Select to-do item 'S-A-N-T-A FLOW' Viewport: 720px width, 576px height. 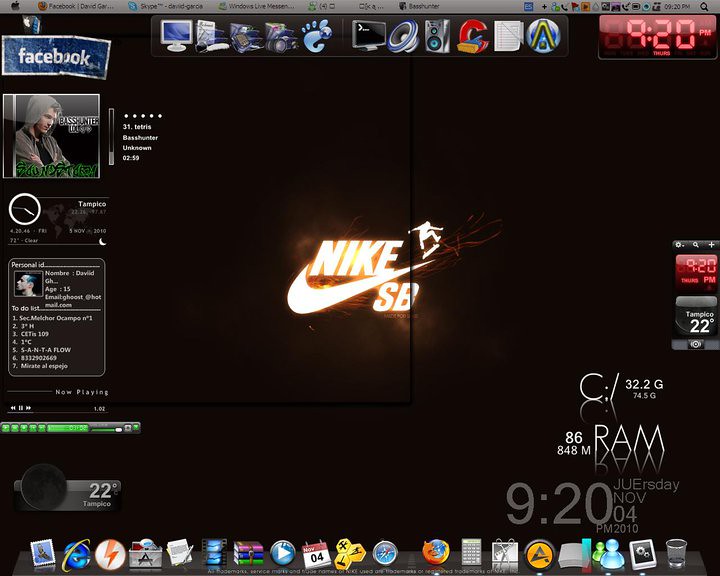[x=45, y=350]
